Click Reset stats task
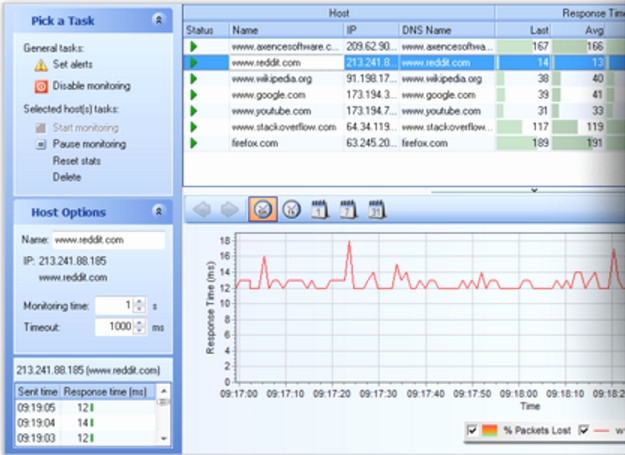 [x=77, y=161]
